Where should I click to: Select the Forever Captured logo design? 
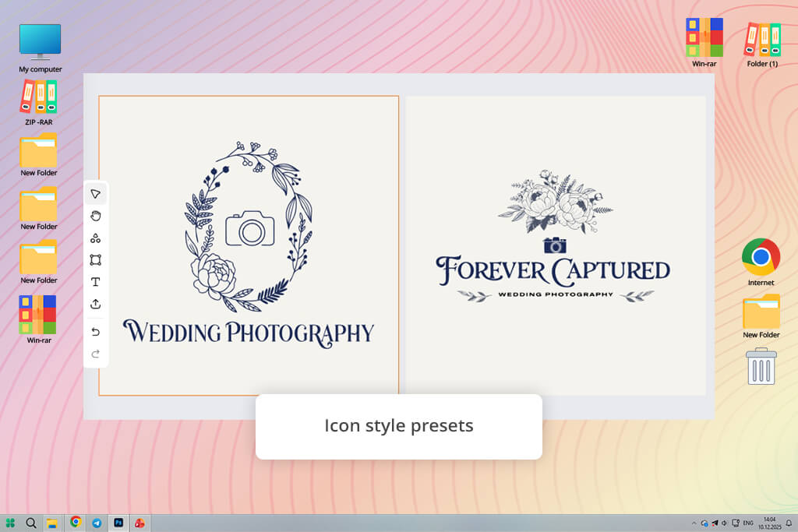(x=555, y=245)
